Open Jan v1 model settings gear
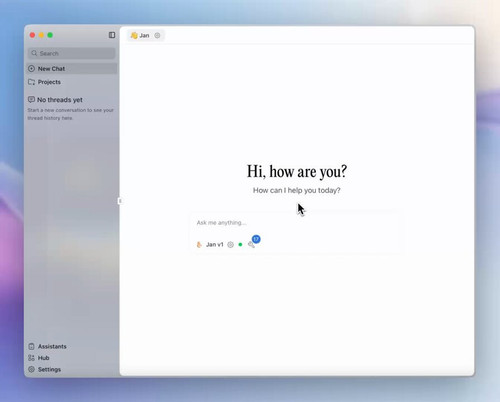The image size is (500, 402). pos(230,245)
